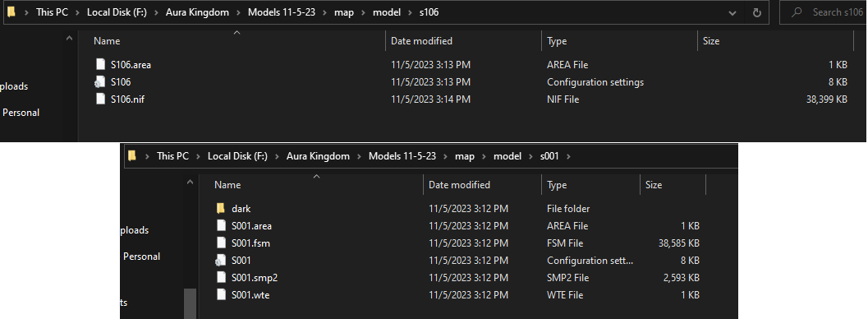Expand chevron after s001 in breadcrumb
Viewport: 868px width, 319px height.
[x=569, y=156]
